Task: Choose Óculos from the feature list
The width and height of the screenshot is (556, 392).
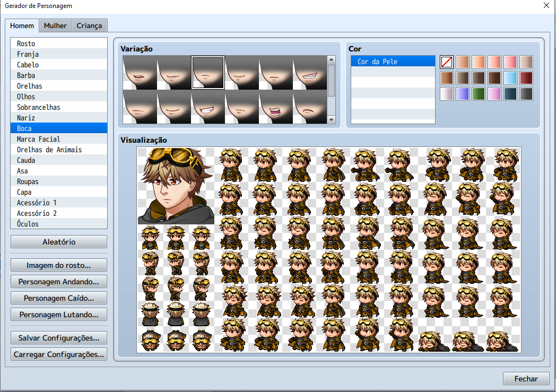Action: [x=58, y=223]
